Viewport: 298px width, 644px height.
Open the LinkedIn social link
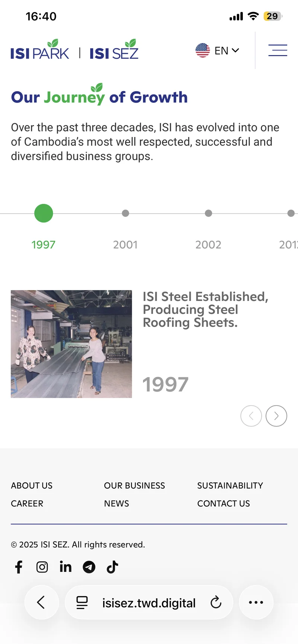point(66,567)
